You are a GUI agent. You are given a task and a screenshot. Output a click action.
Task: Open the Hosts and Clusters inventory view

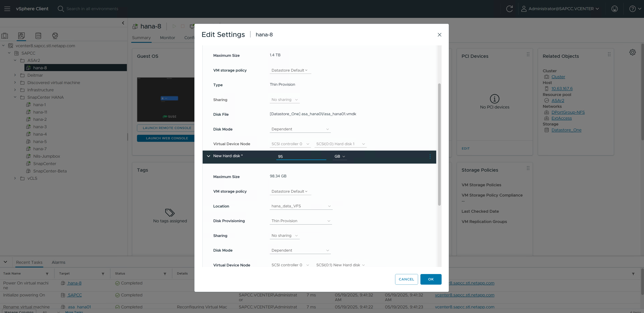(x=5, y=36)
